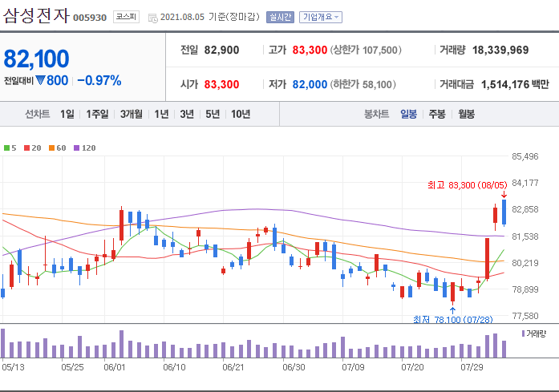Select the 1주일 line chart tab
The height and width of the screenshot is (392, 559).
[x=97, y=114]
